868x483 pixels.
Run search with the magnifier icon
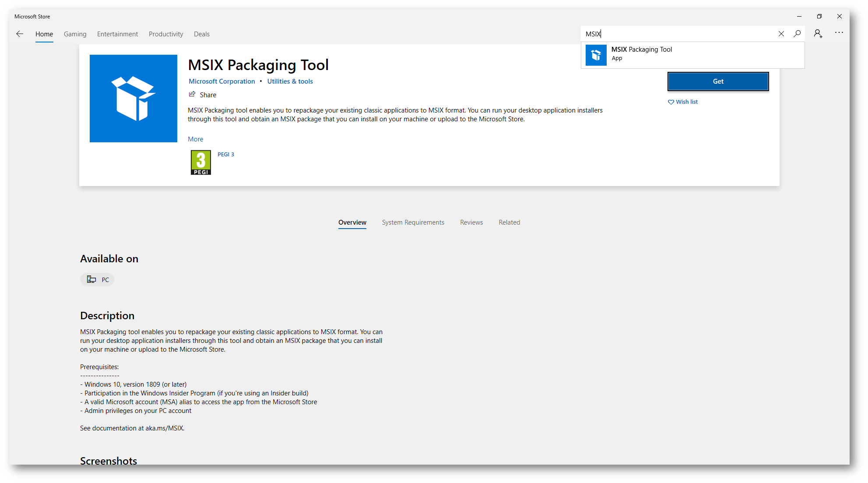[797, 34]
